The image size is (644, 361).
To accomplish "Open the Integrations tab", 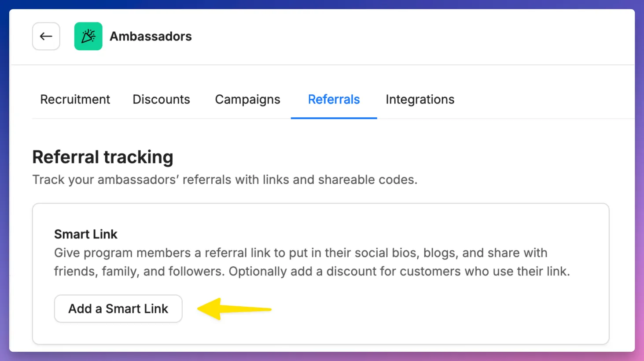I will pos(420,100).
